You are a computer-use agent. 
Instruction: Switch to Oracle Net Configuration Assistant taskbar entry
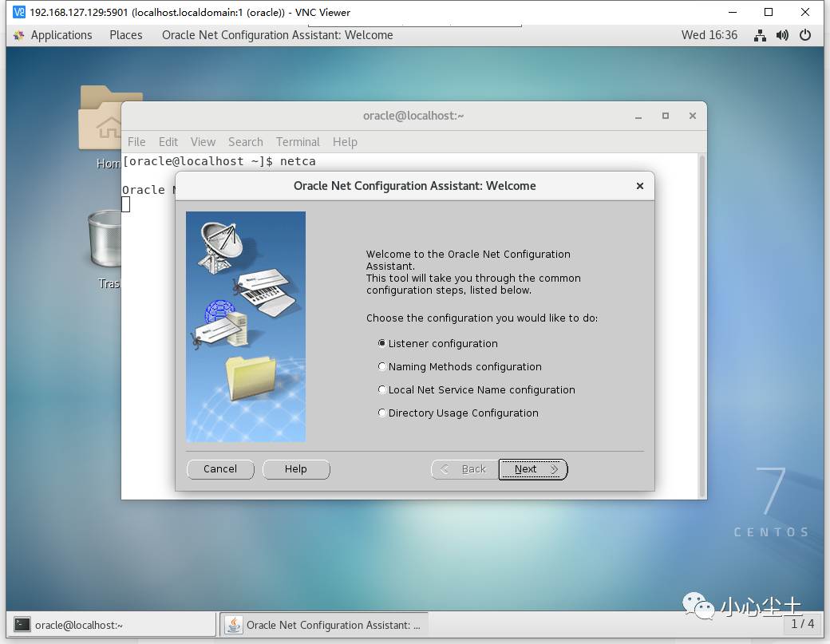[x=324, y=625]
